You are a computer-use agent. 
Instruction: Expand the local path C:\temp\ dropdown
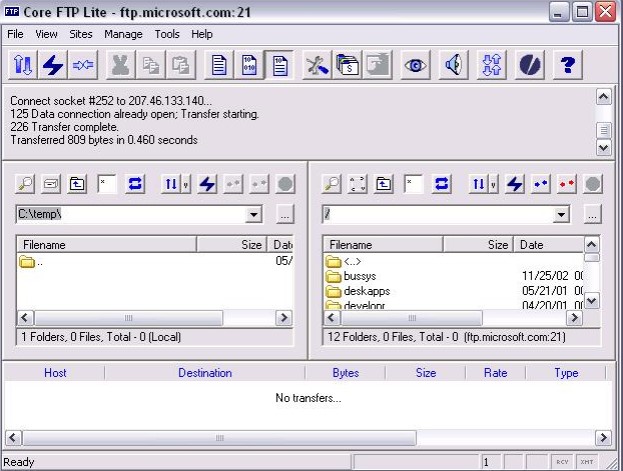(254, 215)
